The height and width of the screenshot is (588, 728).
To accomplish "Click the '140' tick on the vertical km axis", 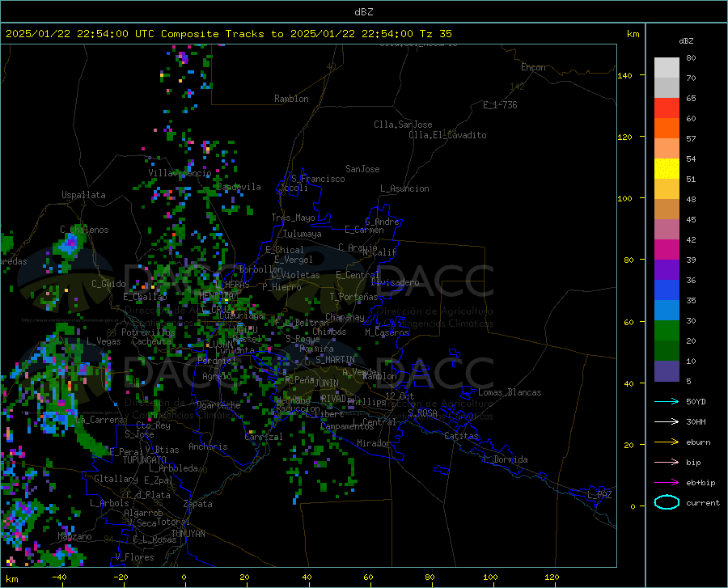I will (x=625, y=75).
